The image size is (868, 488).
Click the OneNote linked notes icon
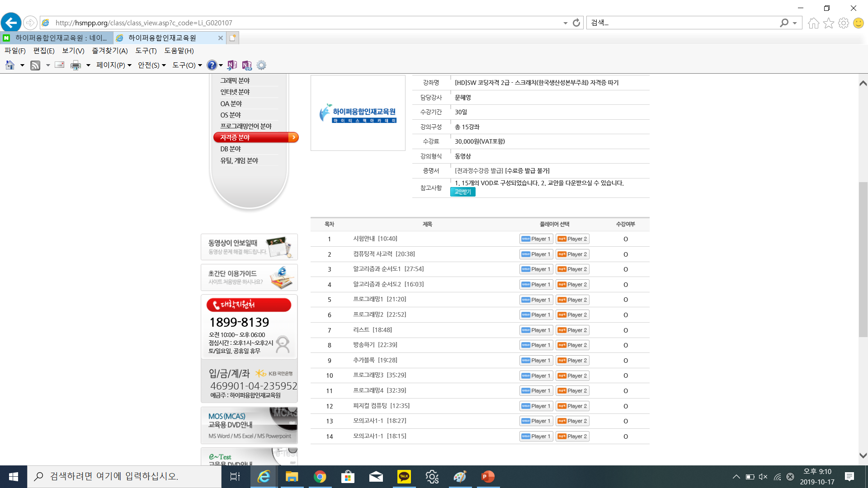[x=247, y=65]
